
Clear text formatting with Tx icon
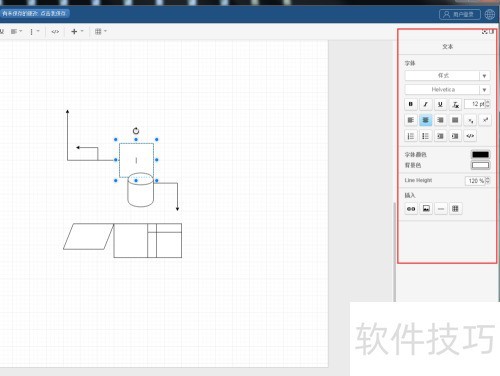coord(455,104)
